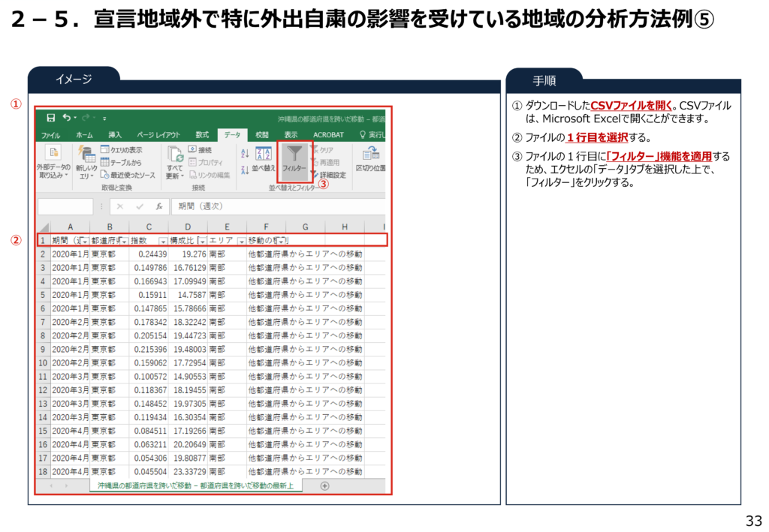Click the insert function fx icon
This screenshot has width=769, height=532.
[158, 206]
